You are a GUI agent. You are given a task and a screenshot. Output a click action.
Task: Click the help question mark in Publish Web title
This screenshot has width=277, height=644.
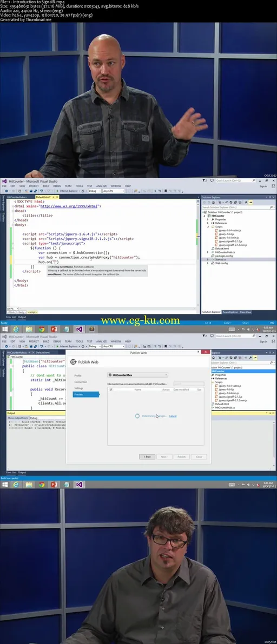point(199,352)
